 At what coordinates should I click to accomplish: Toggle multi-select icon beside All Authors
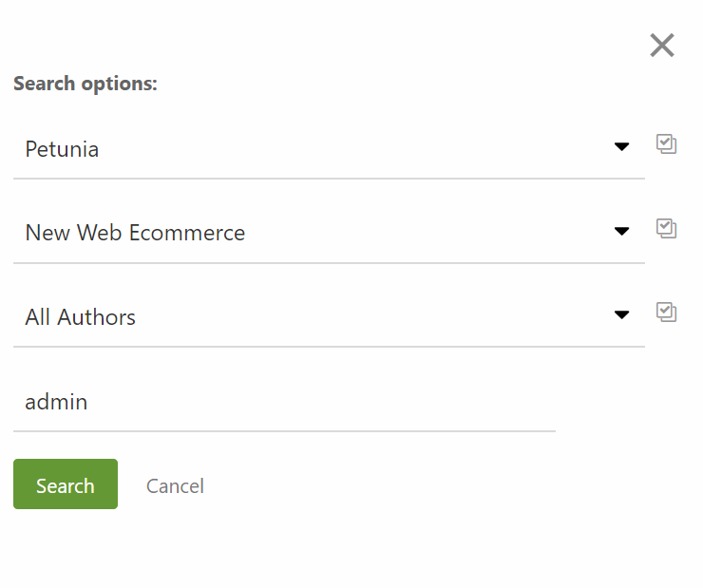[666, 312]
